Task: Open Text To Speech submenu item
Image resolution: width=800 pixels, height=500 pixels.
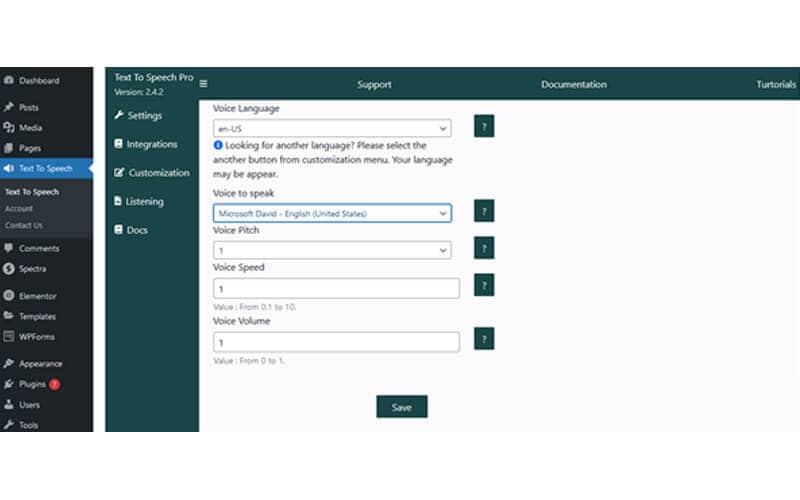Action: 32,192
